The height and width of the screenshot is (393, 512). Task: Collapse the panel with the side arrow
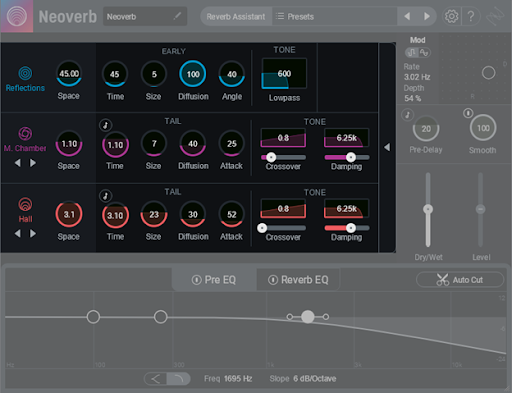pyautogui.click(x=387, y=147)
